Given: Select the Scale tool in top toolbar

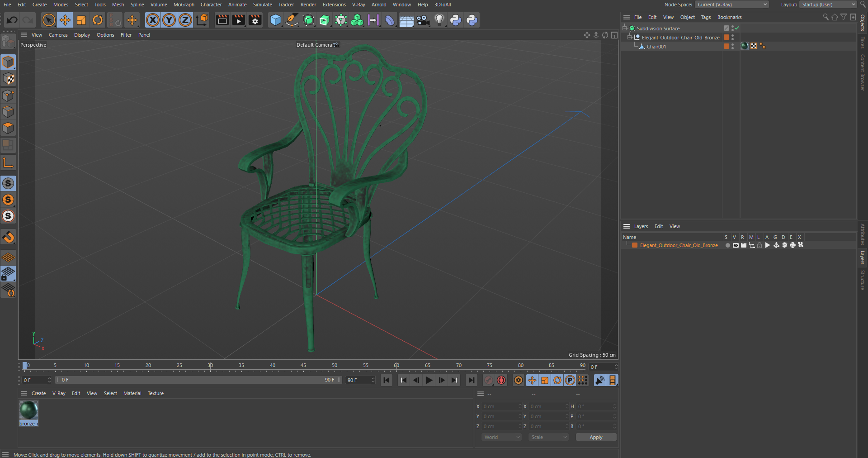Looking at the screenshot, I should tap(81, 20).
